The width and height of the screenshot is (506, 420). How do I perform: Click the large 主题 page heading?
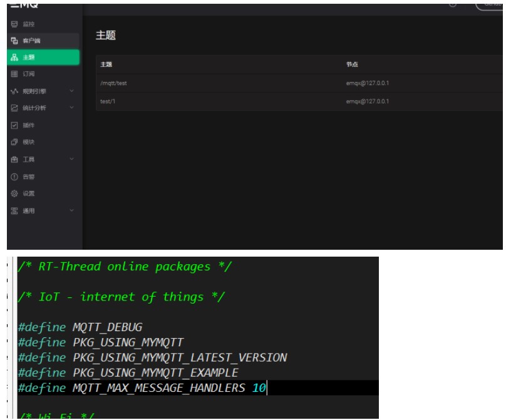click(106, 35)
